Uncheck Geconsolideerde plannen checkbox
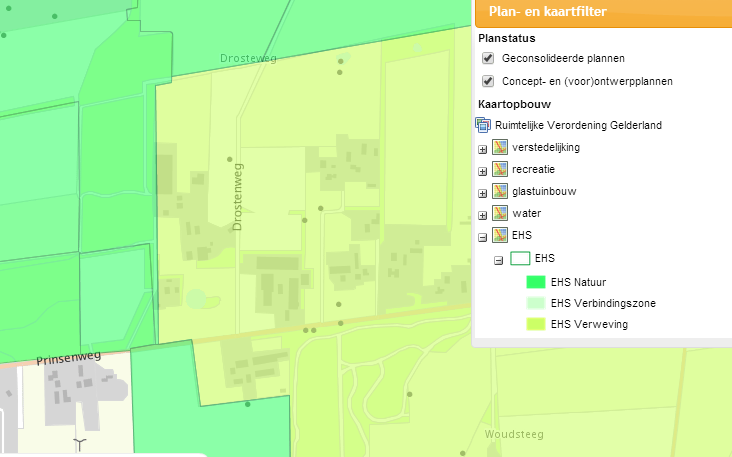 pyautogui.click(x=488, y=59)
